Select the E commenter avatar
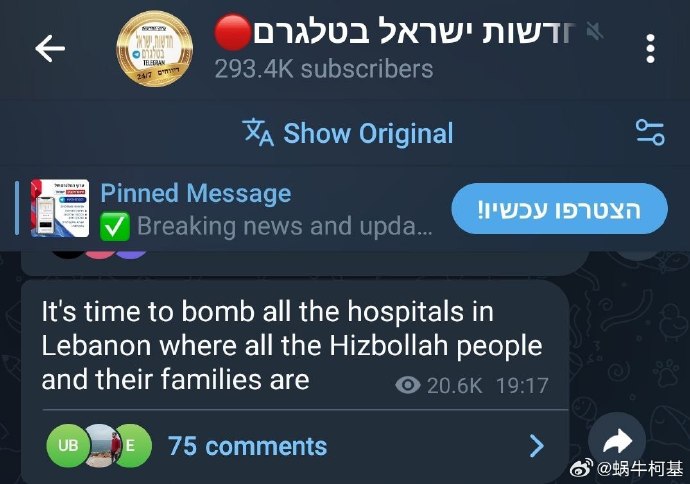This screenshot has width=690, height=484. click(x=131, y=446)
